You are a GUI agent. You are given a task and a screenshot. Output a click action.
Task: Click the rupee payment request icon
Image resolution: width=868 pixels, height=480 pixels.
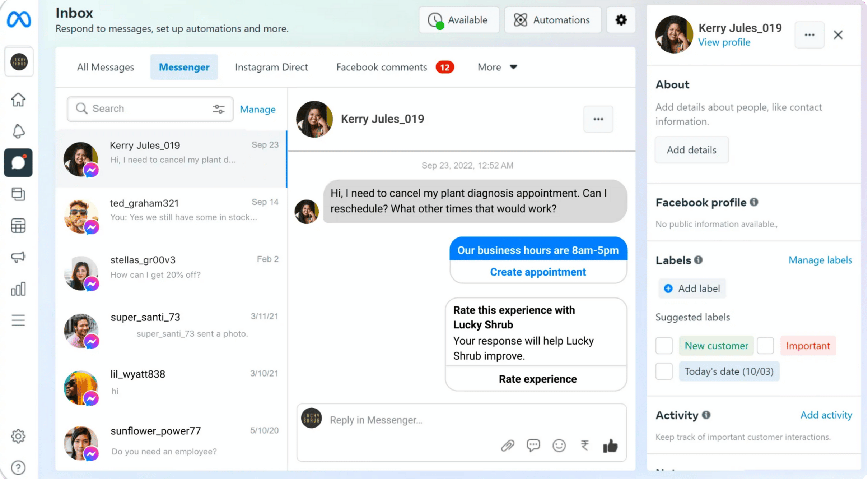point(585,446)
